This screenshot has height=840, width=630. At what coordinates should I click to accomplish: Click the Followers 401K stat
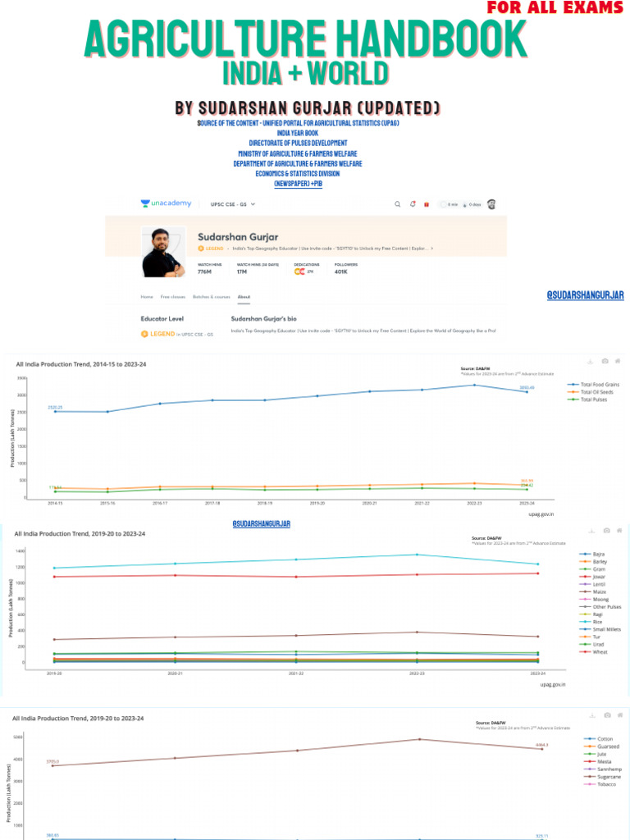click(345, 268)
